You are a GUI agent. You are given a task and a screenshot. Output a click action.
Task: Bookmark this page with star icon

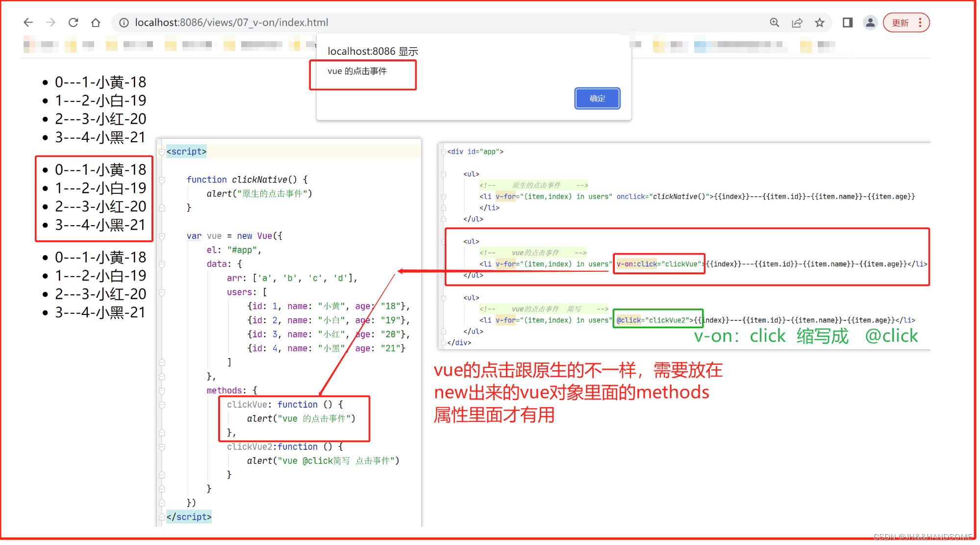coord(820,23)
